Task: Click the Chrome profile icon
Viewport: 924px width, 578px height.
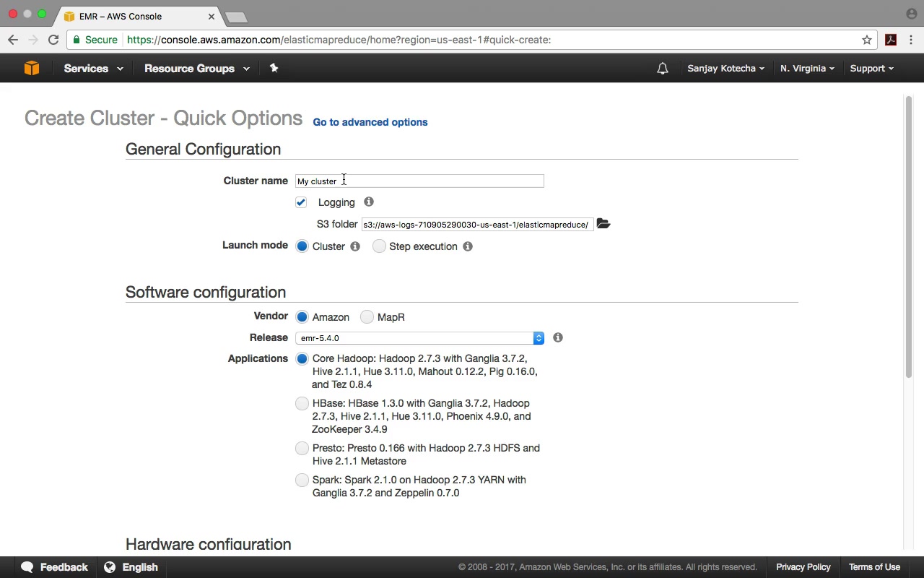Action: (911, 14)
